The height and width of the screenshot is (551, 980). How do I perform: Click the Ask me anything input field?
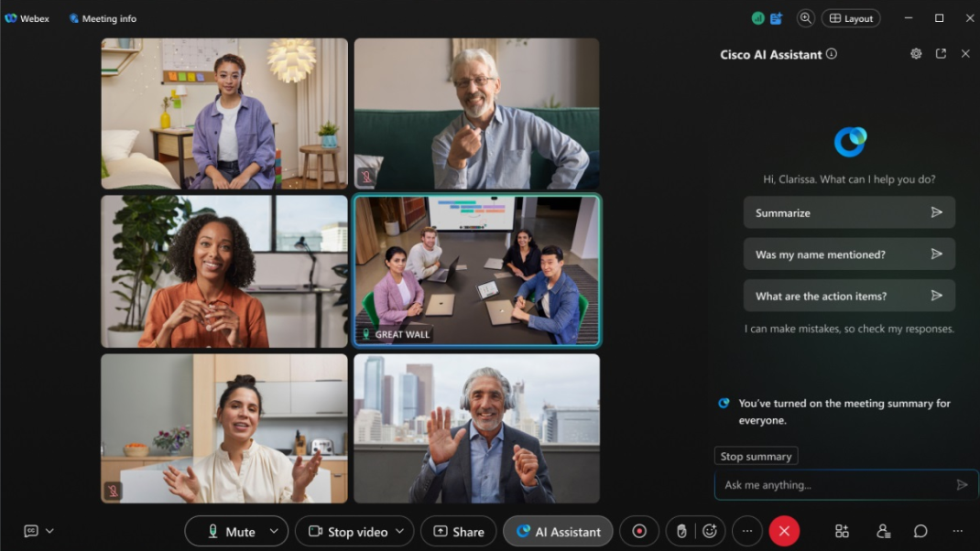click(833, 485)
